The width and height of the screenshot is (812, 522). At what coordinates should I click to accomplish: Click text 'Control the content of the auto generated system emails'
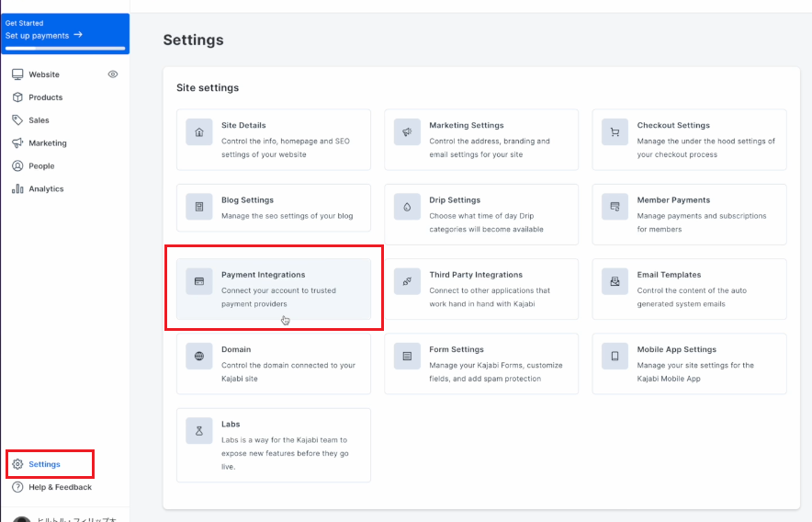[x=692, y=297]
